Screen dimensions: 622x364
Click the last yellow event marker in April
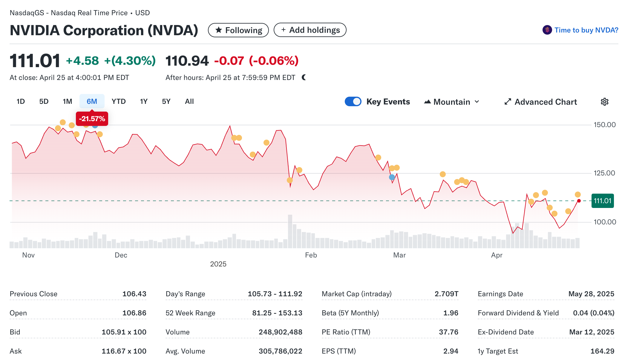click(577, 195)
